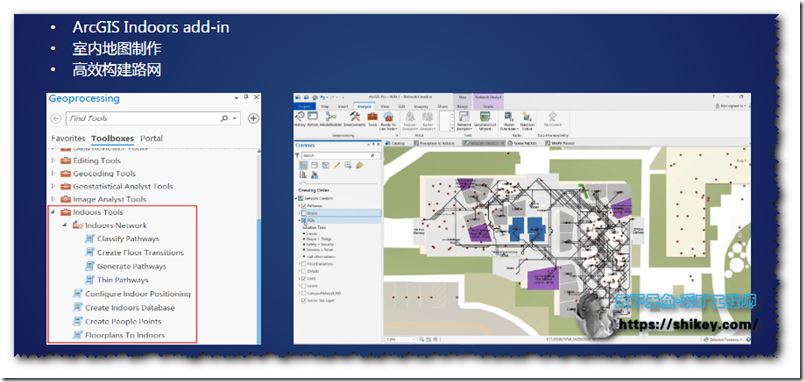Switch to the Portal tab
Image resolution: width=804 pixels, height=382 pixels.
pyautogui.click(x=151, y=138)
